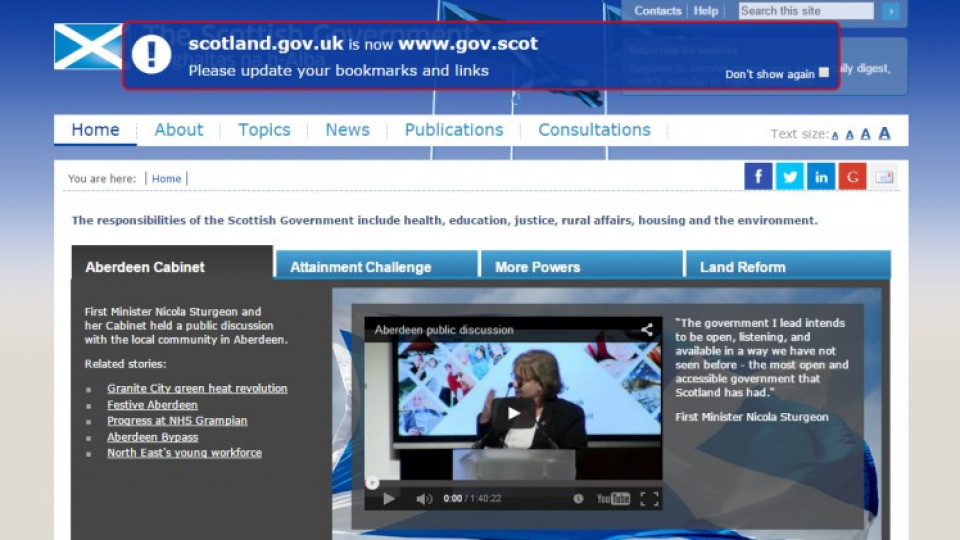Click inside the Search this site field
Image resolution: width=960 pixels, height=540 pixels.
806,11
